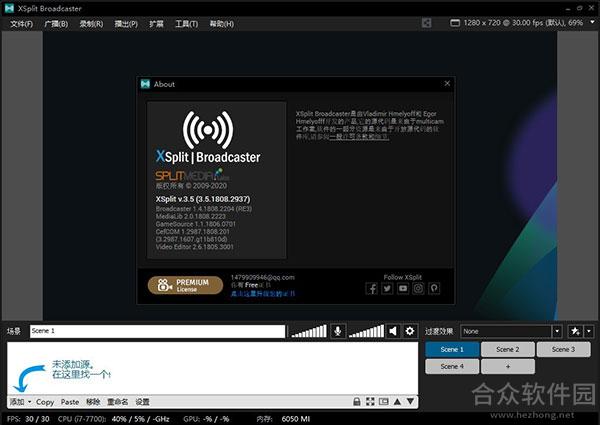Add a new scene with plus button
The image size is (600, 425).
click(x=508, y=366)
